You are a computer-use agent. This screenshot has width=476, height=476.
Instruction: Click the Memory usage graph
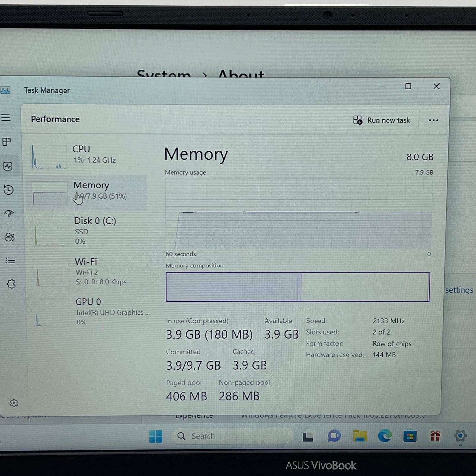pos(299,214)
